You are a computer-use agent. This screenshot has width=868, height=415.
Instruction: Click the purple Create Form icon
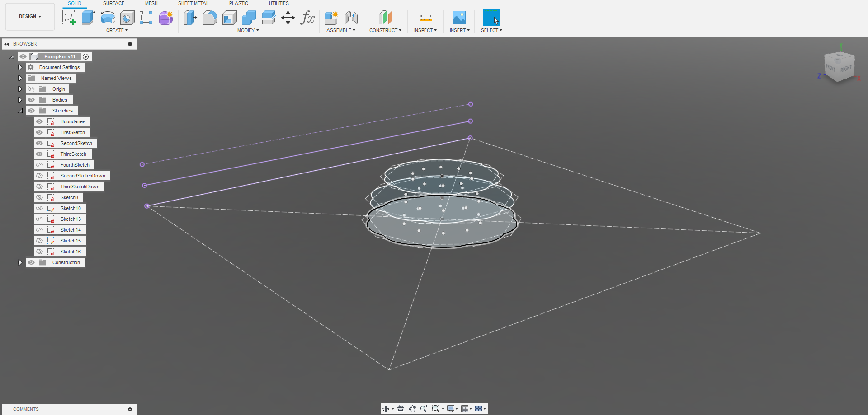(166, 18)
